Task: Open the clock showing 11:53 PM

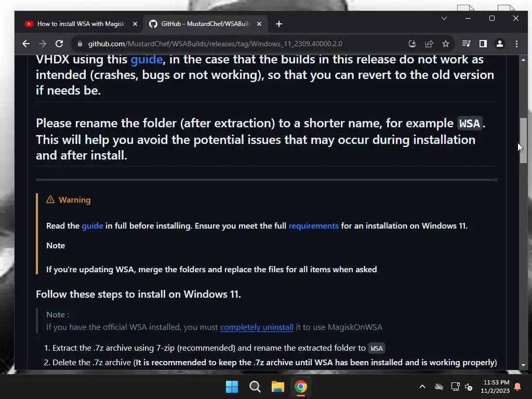Action: [495, 387]
